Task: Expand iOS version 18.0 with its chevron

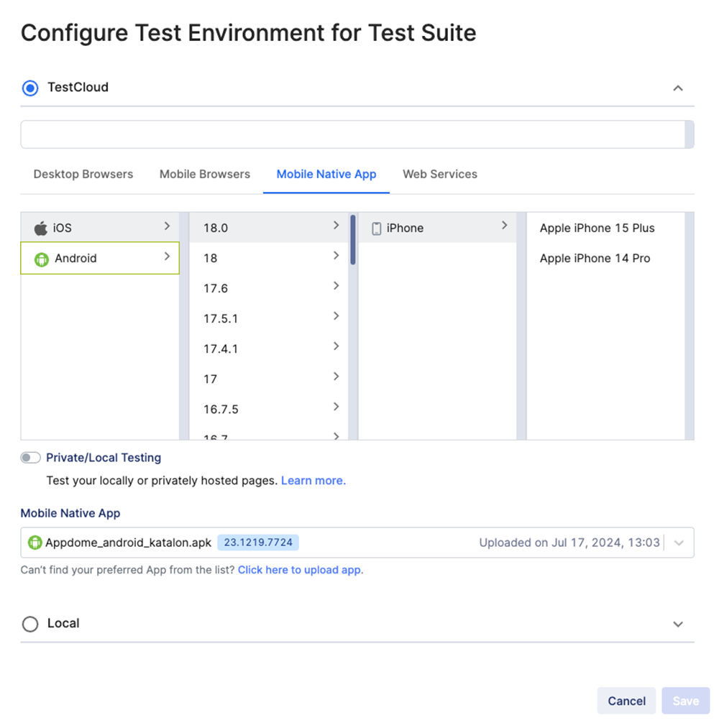Action: (336, 224)
